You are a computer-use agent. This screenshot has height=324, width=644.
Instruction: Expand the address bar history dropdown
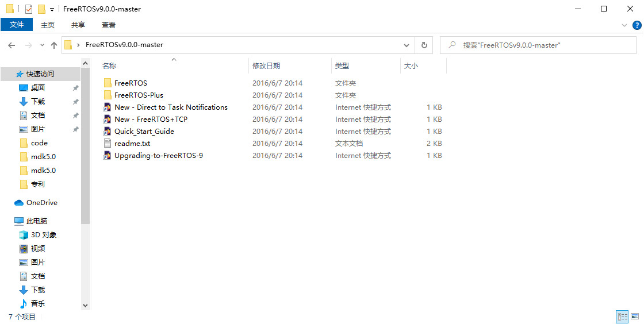coord(406,45)
